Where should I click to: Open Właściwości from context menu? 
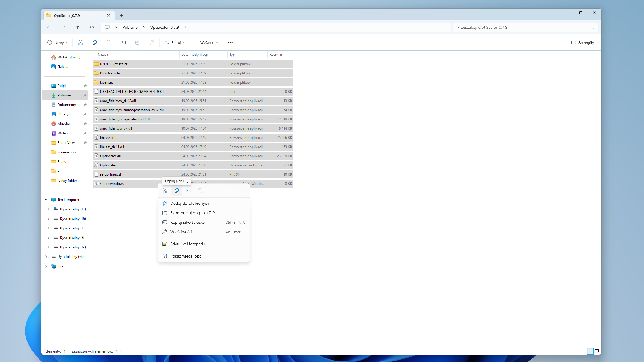point(204,232)
